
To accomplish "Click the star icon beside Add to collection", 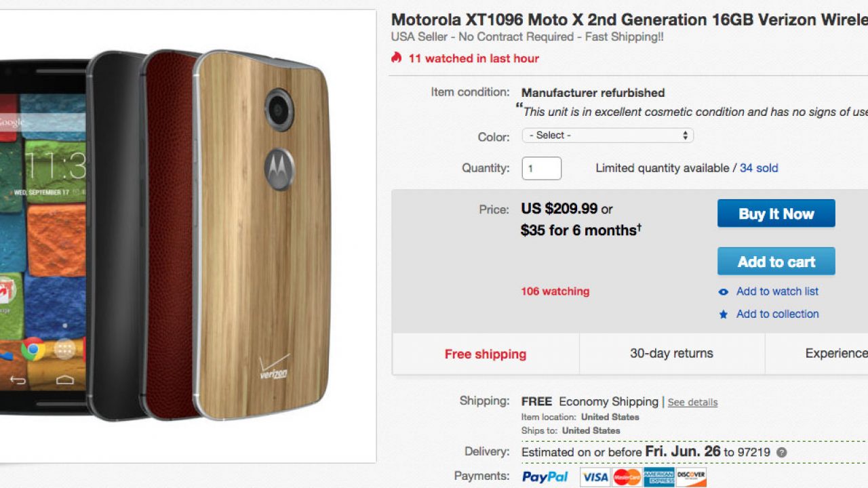I will [724, 314].
